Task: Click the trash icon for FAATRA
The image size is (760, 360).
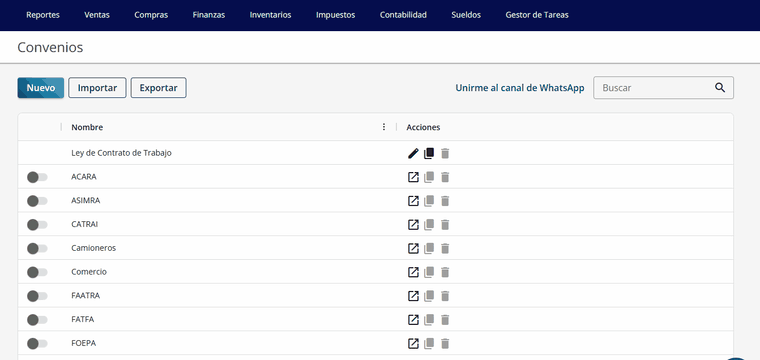Action: coord(445,296)
